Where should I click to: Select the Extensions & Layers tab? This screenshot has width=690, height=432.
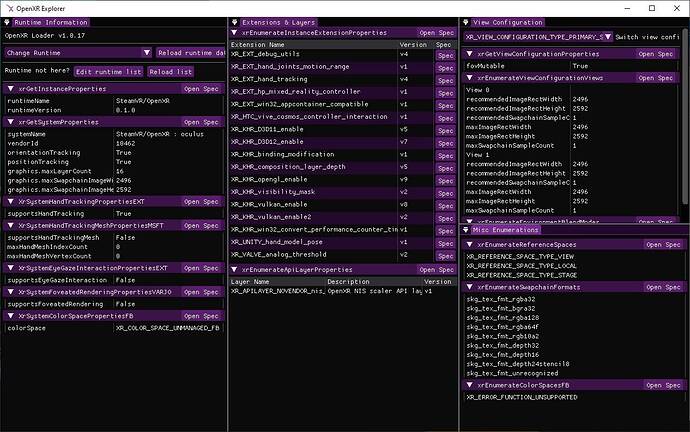[x=279, y=22]
